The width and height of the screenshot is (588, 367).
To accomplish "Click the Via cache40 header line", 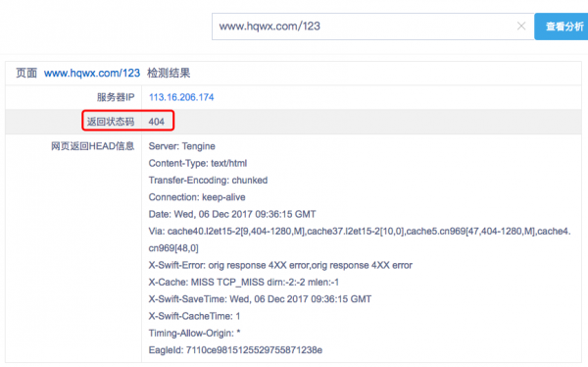I will click(x=360, y=239).
